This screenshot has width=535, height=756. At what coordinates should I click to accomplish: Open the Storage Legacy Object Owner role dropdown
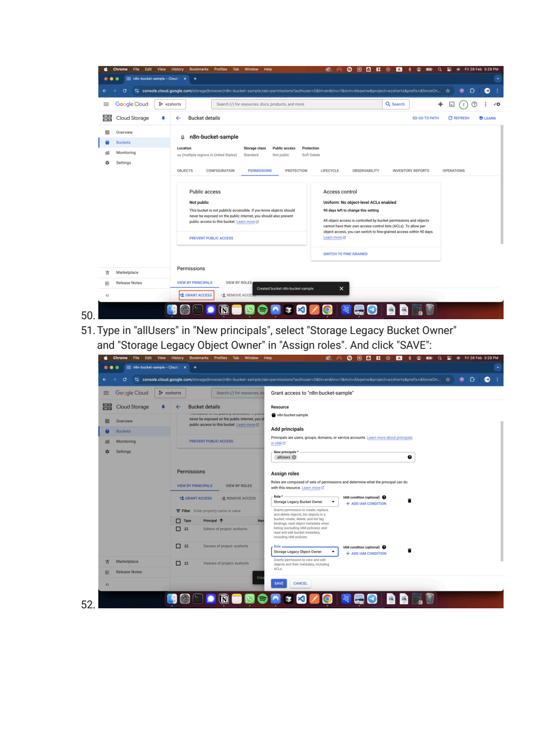(x=304, y=552)
